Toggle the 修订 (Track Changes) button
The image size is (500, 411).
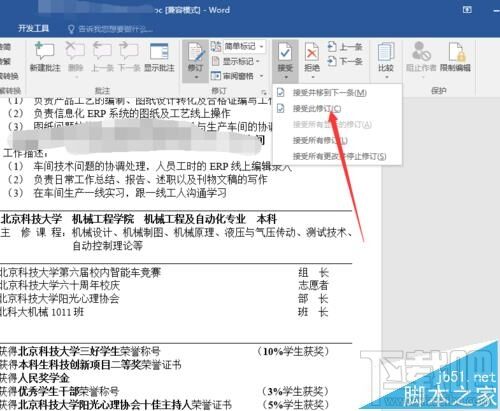195,61
